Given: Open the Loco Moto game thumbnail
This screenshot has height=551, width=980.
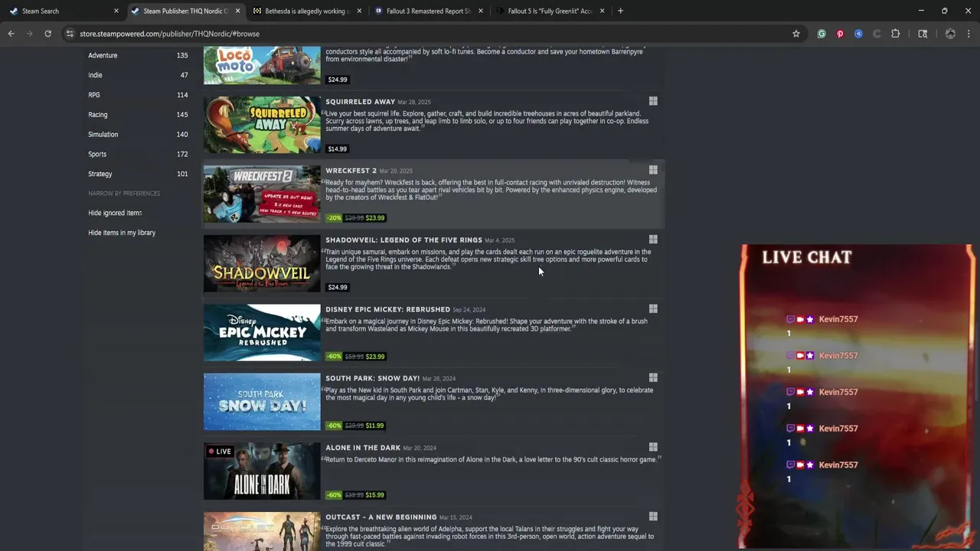Looking at the screenshot, I should 262,65.
